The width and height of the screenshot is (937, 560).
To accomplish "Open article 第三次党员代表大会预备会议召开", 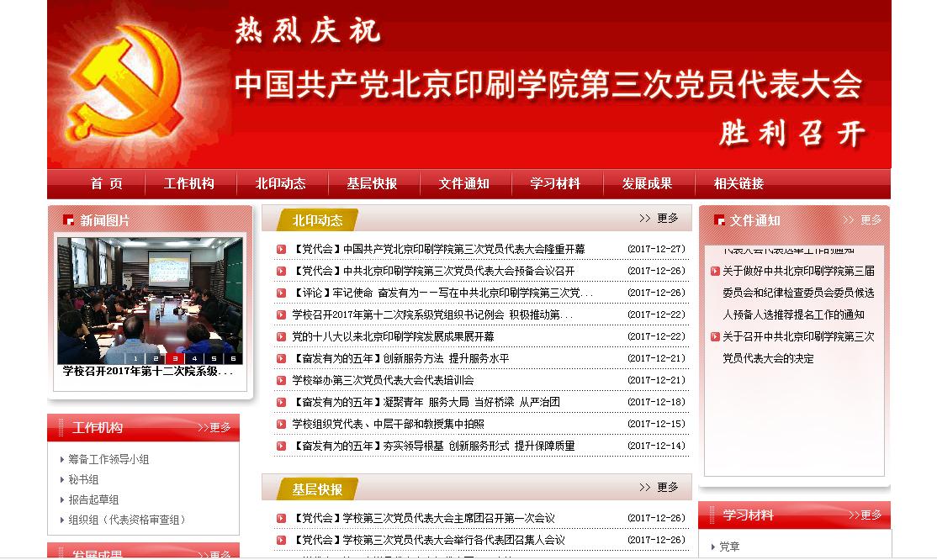I will [433, 271].
